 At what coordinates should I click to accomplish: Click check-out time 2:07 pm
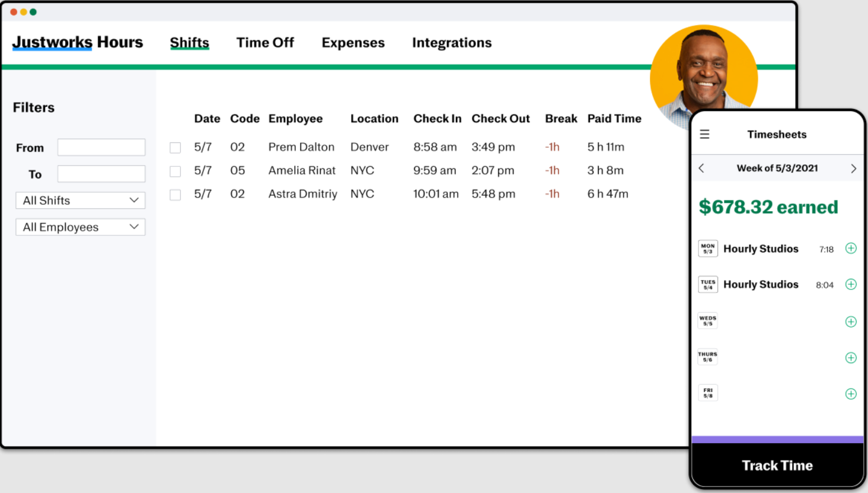click(x=493, y=170)
